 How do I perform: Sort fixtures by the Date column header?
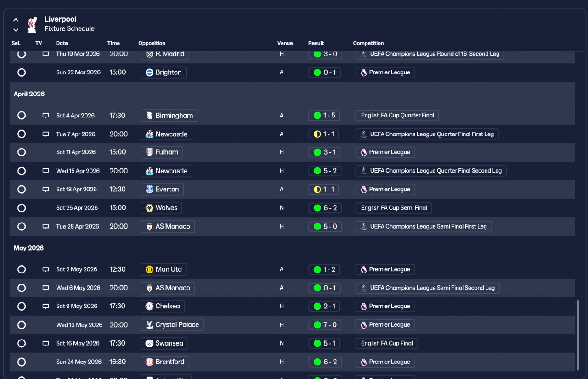coord(62,43)
